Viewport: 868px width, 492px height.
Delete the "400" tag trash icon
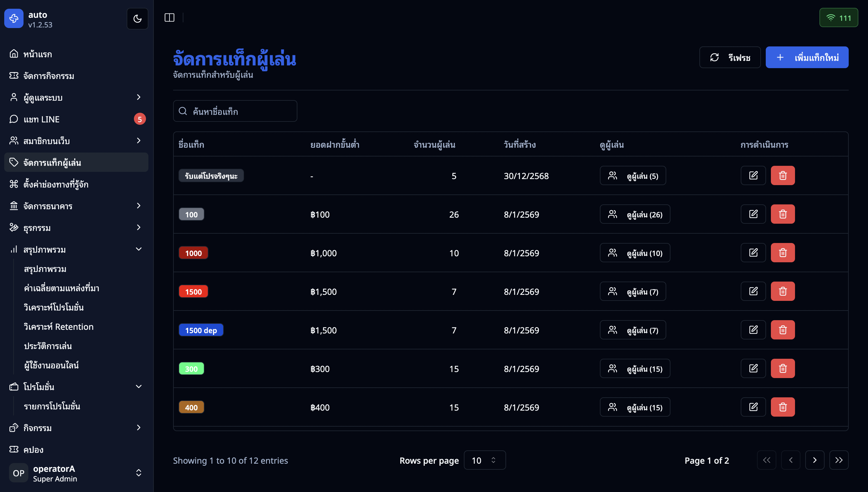pyautogui.click(x=783, y=407)
